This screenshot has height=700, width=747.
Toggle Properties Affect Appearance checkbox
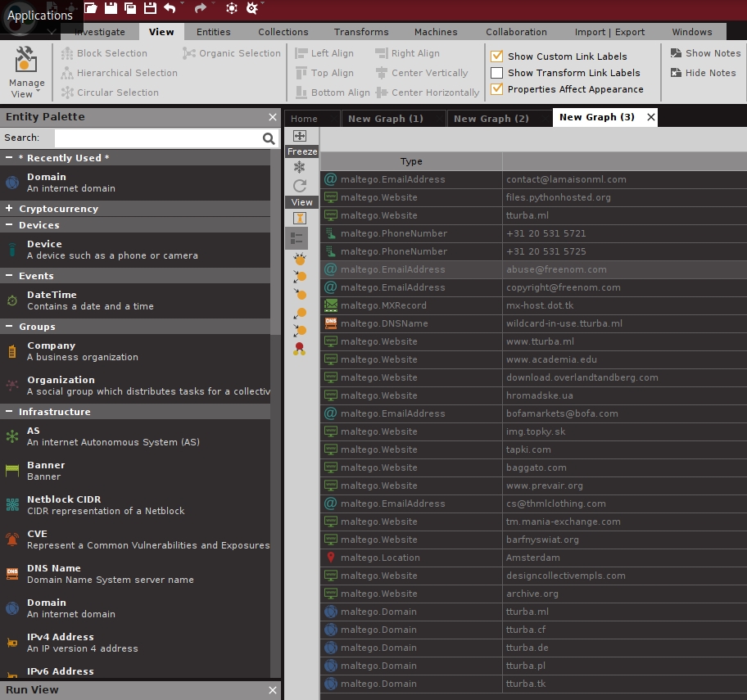497,89
